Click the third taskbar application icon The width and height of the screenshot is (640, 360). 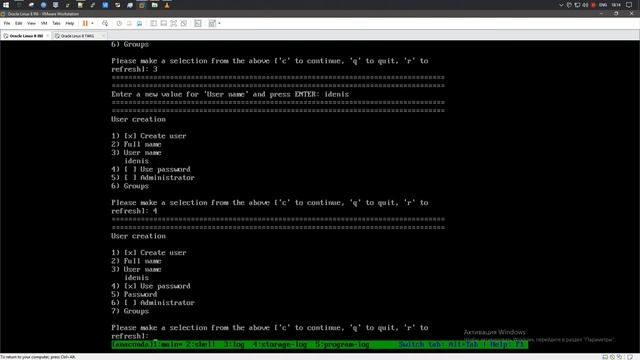tap(31, 5)
